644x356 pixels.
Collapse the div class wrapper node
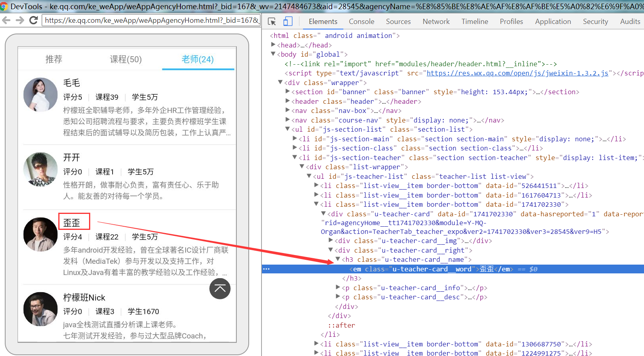click(280, 82)
